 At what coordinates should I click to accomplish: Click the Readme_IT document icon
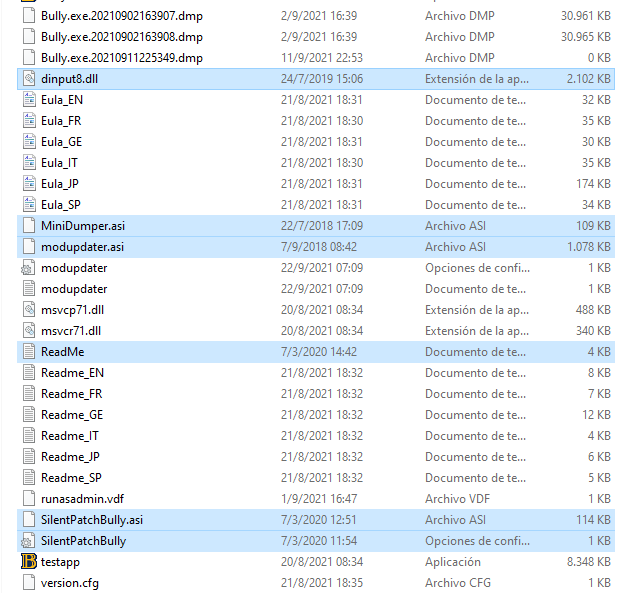tap(29, 436)
